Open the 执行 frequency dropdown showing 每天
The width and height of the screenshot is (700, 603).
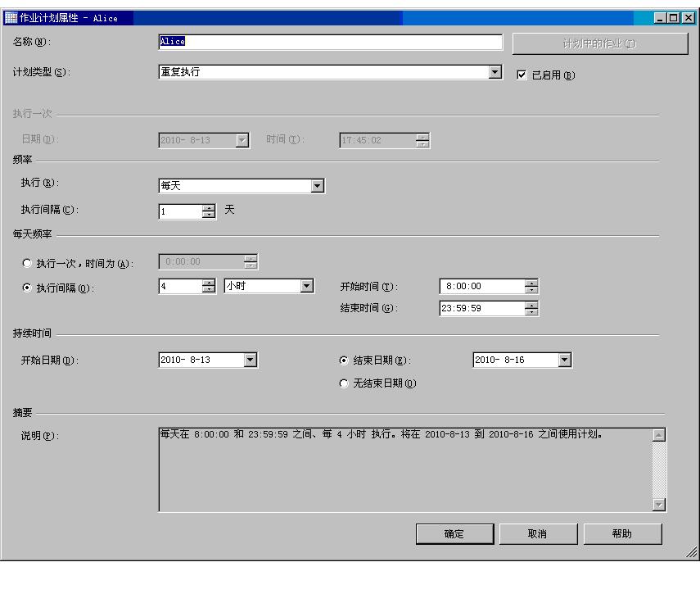point(318,185)
